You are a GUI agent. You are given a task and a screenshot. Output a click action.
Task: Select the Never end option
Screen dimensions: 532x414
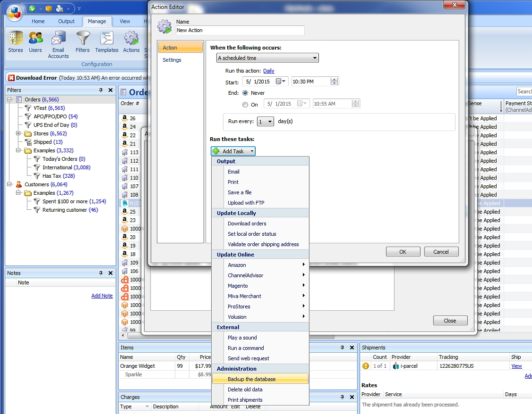[245, 92]
